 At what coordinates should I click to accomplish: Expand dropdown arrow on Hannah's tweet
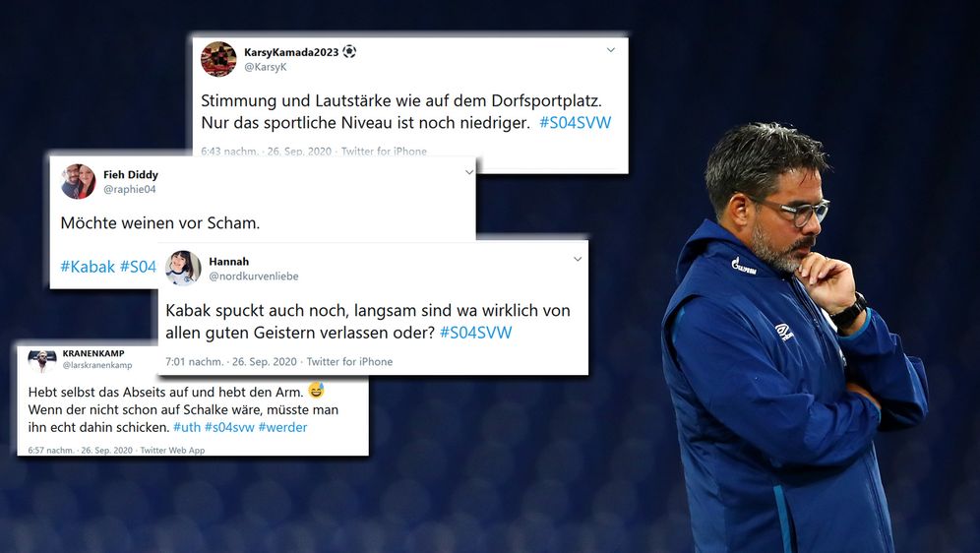coord(578,259)
